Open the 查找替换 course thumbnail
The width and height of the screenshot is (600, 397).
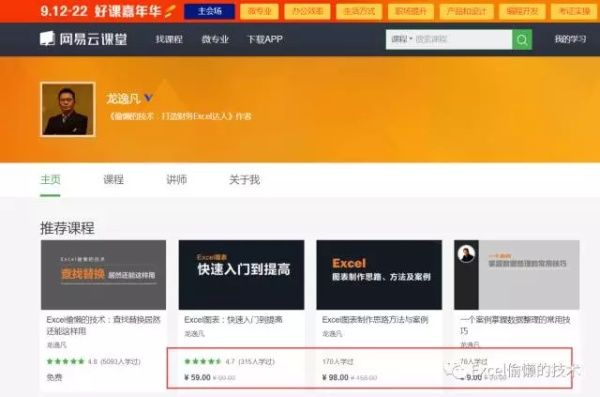(x=103, y=275)
